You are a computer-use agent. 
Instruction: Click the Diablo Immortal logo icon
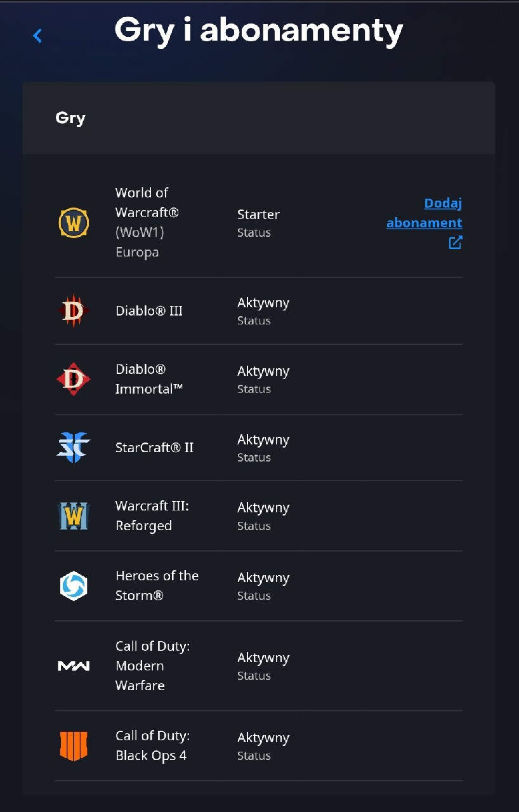(x=74, y=379)
